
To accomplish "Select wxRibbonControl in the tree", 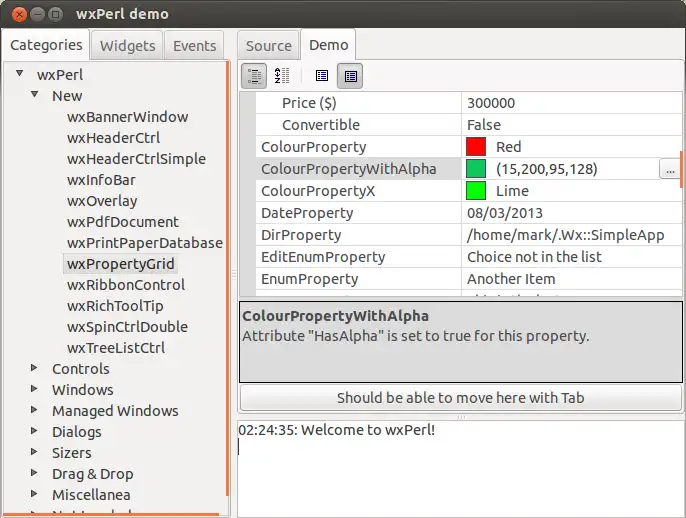I will [x=126, y=285].
